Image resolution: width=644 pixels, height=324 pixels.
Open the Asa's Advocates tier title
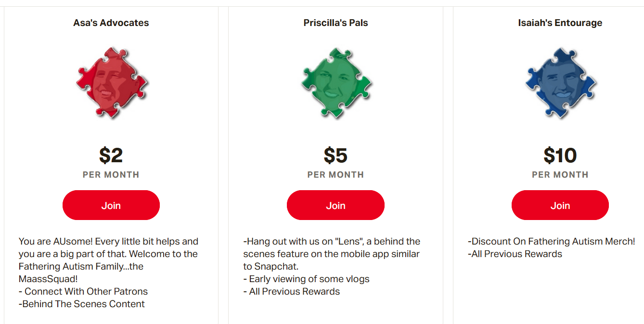tap(111, 23)
